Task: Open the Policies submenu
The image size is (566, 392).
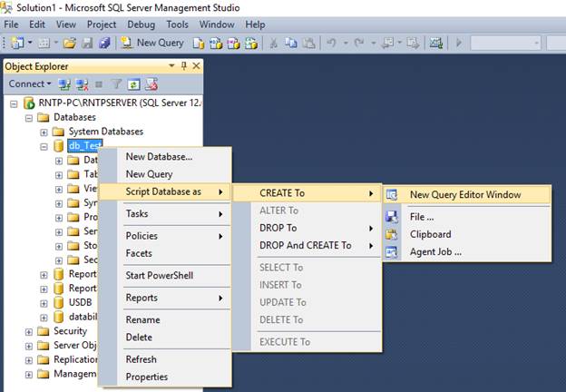Action: tap(164, 236)
